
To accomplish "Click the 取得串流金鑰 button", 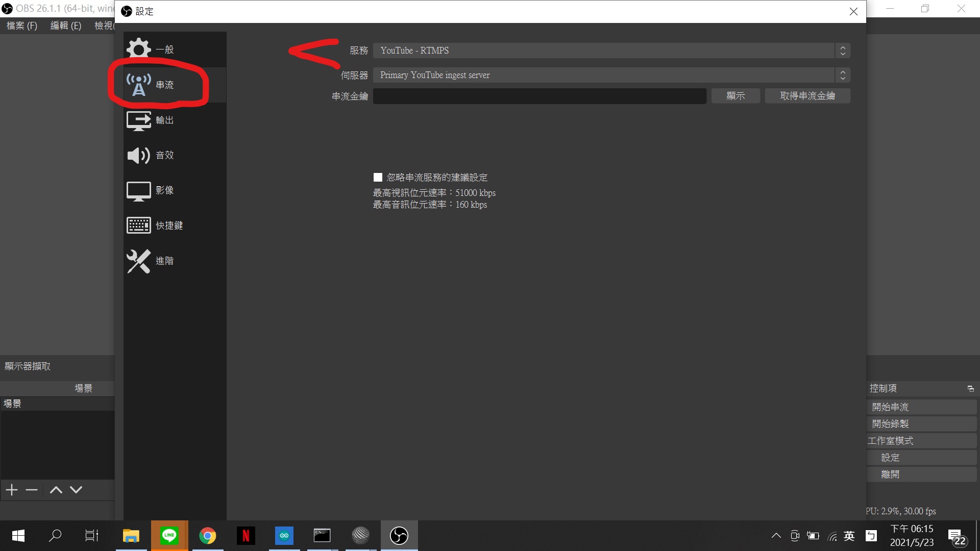I will [x=807, y=96].
